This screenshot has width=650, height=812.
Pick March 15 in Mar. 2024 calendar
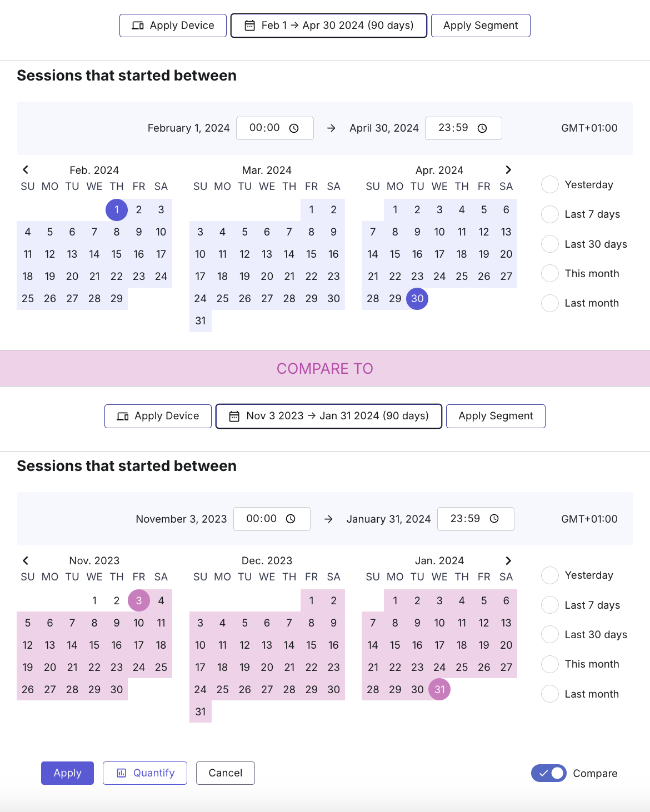tap(311, 254)
